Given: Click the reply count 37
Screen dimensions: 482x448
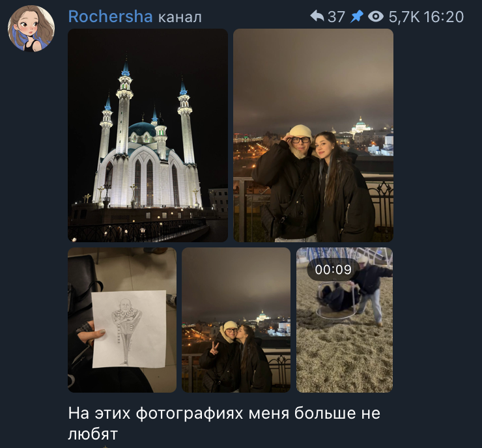Looking at the screenshot, I should 336,17.
